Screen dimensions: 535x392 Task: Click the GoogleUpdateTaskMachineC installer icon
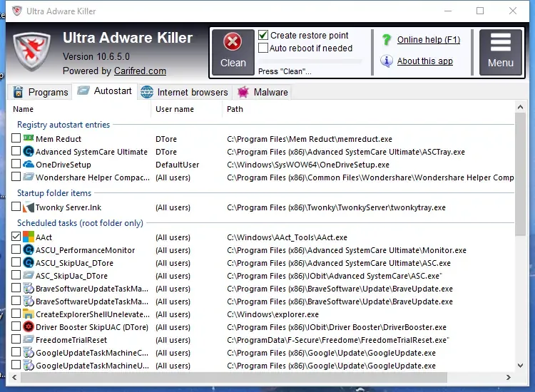(x=29, y=353)
